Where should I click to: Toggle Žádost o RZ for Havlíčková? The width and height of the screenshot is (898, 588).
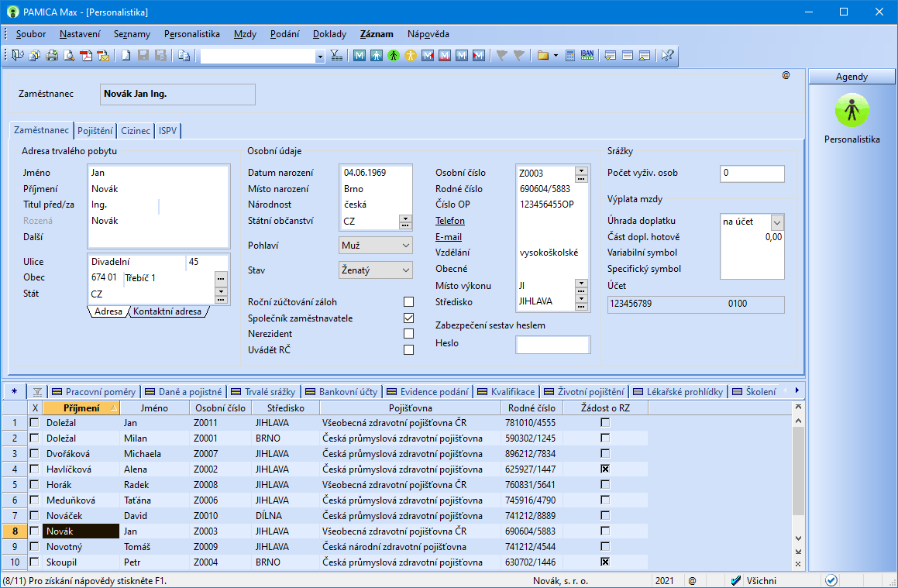pos(605,469)
